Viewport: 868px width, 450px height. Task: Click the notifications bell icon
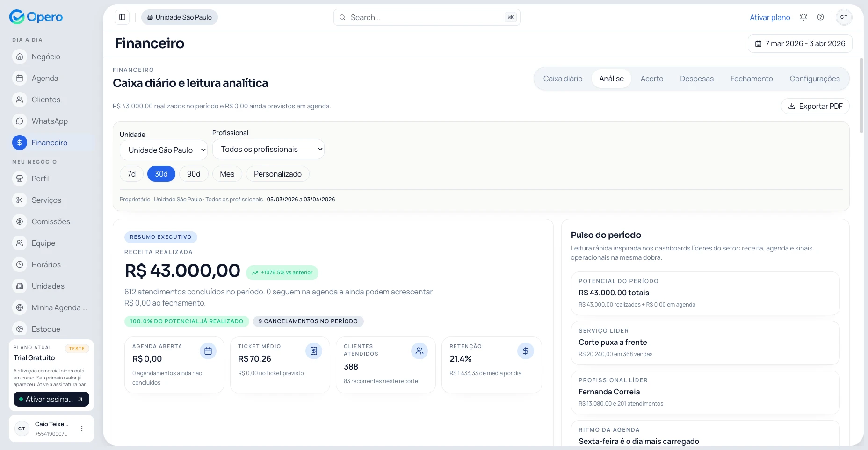pos(803,17)
